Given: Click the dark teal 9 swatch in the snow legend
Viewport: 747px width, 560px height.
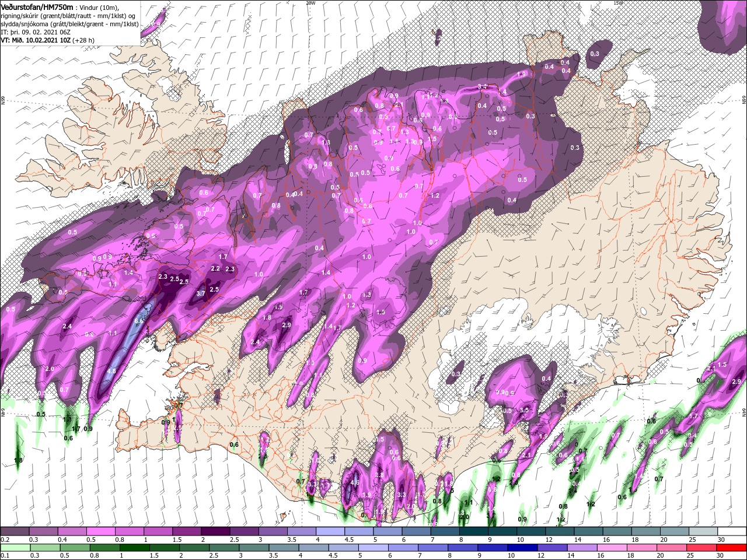Looking at the screenshot, I should 501,531.
